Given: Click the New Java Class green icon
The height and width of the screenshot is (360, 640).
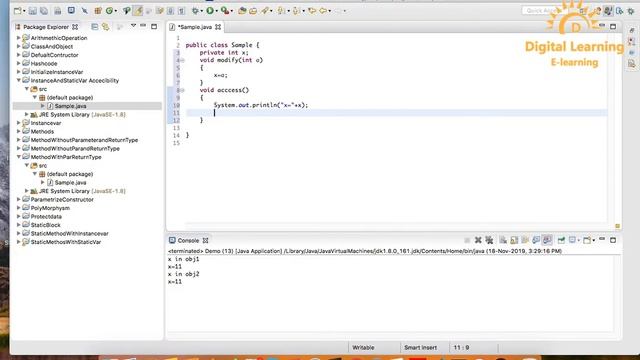Looking at the screenshot, I should [x=109, y=11].
